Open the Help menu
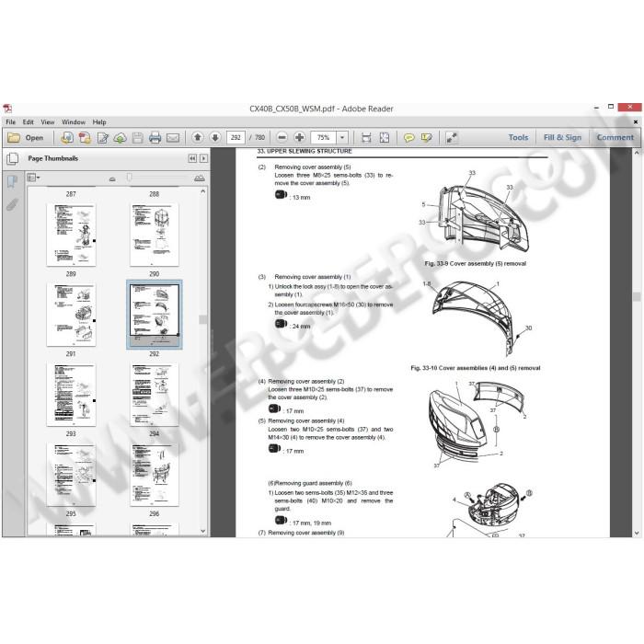Screen dimensions: 644x644 tap(99, 122)
